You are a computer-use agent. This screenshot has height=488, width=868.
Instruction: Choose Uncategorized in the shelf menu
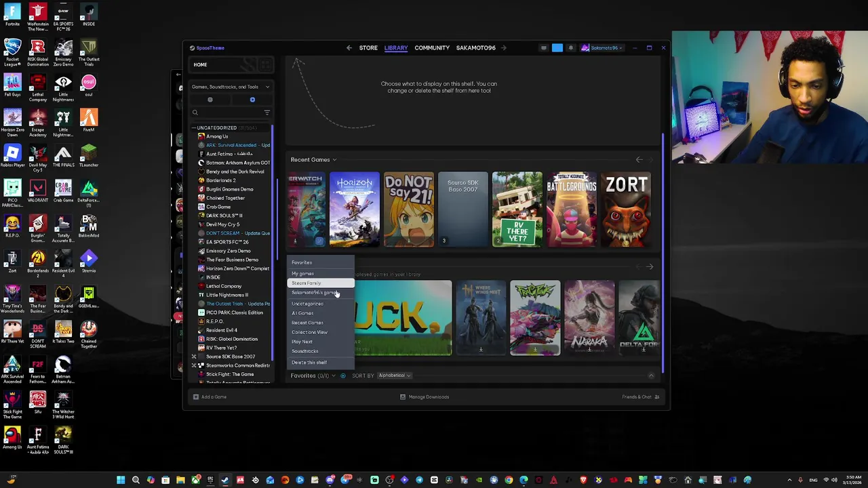point(321,304)
